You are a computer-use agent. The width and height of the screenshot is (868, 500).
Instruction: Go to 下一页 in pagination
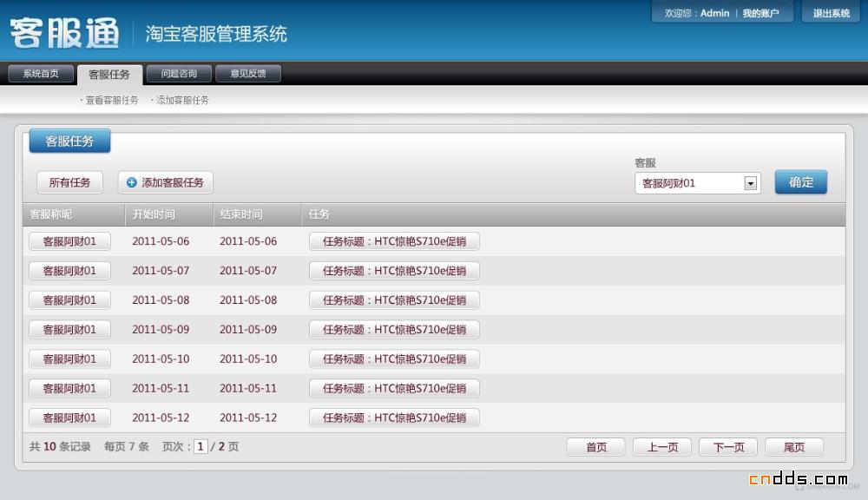coord(728,447)
